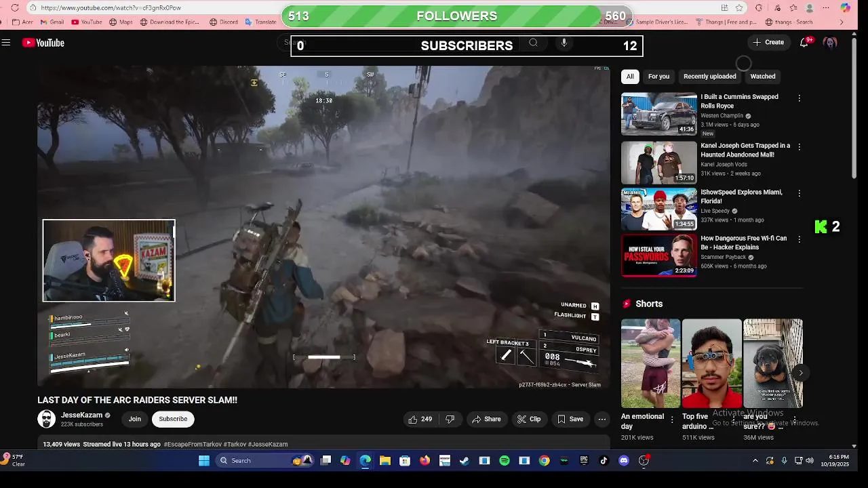The image size is (868, 488).
Task: Open Windows Start menu
Action: 204,461
